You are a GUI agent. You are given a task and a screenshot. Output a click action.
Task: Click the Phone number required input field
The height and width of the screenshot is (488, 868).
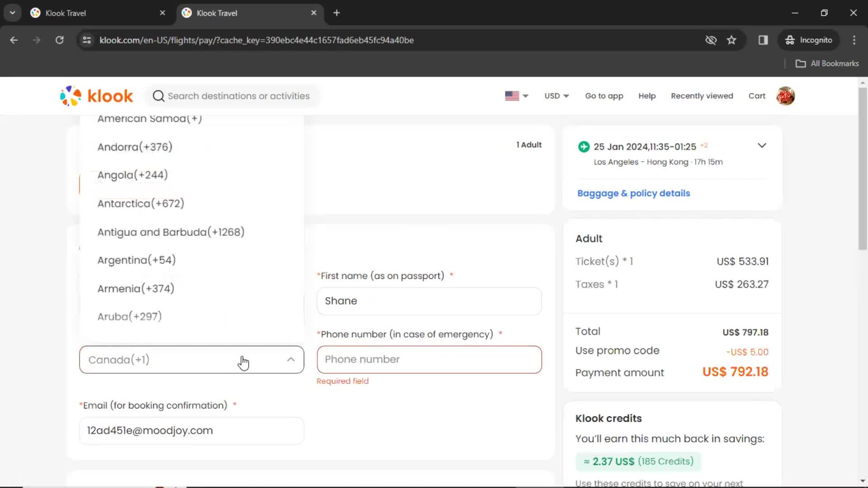point(429,359)
